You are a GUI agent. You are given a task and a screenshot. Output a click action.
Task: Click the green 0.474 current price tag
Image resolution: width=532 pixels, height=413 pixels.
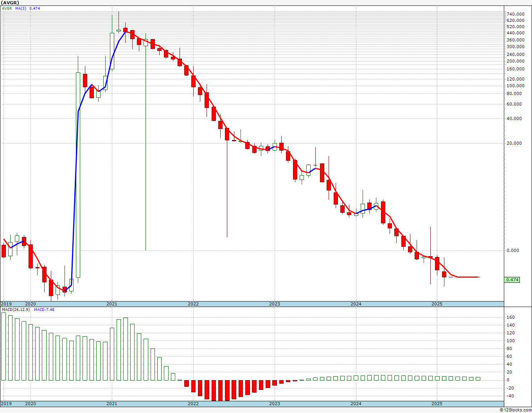click(x=512, y=280)
